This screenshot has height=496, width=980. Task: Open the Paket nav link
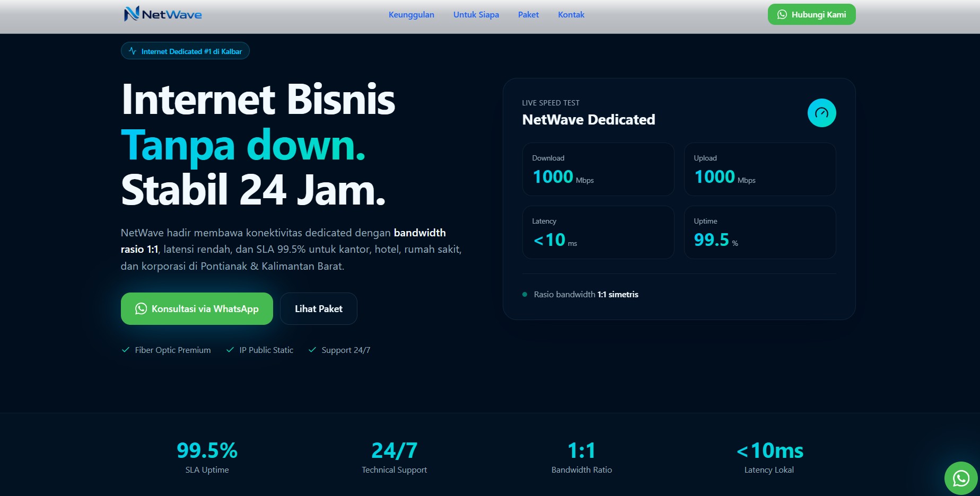528,15
